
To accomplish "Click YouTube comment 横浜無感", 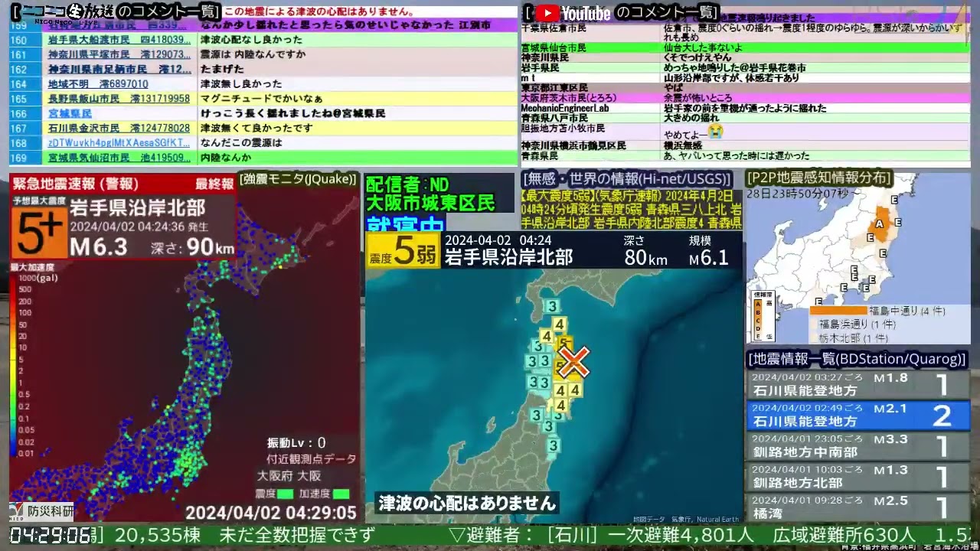I will click(683, 145).
